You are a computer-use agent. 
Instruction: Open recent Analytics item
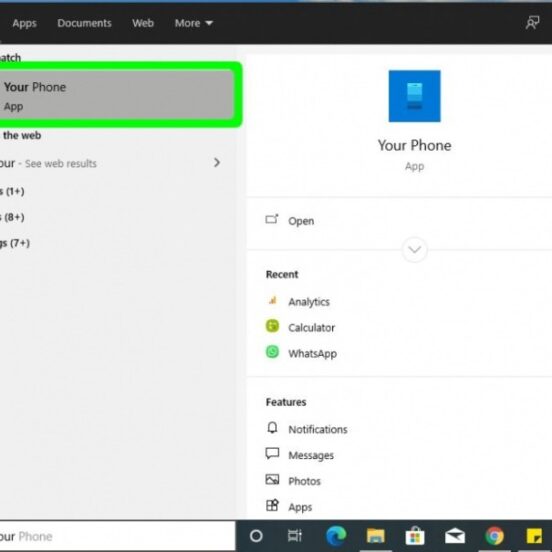tap(309, 302)
